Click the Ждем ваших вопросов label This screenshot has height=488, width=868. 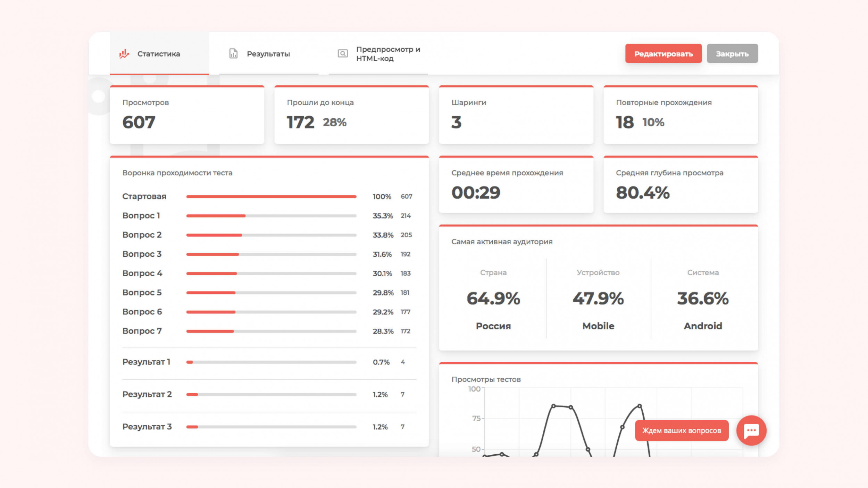[x=681, y=430]
